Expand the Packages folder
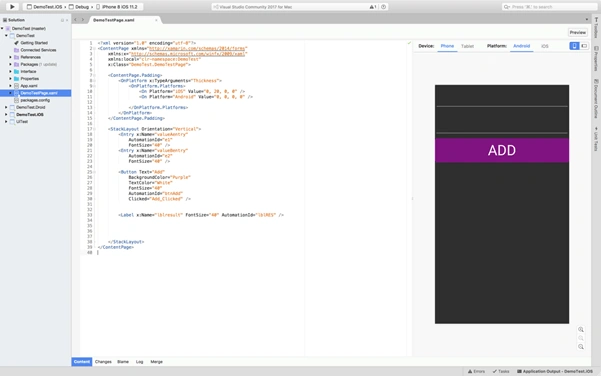The image size is (601, 376). (10, 64)
